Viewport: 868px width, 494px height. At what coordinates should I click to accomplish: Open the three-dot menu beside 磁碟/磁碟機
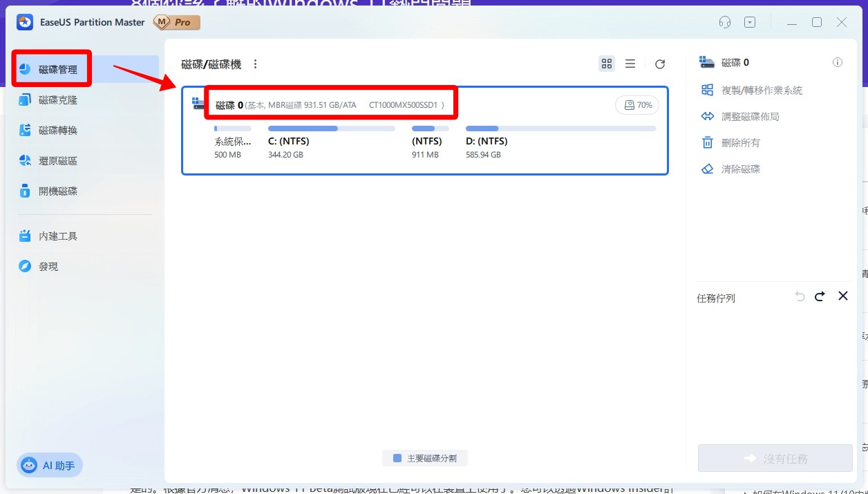[x=255, y=64]
